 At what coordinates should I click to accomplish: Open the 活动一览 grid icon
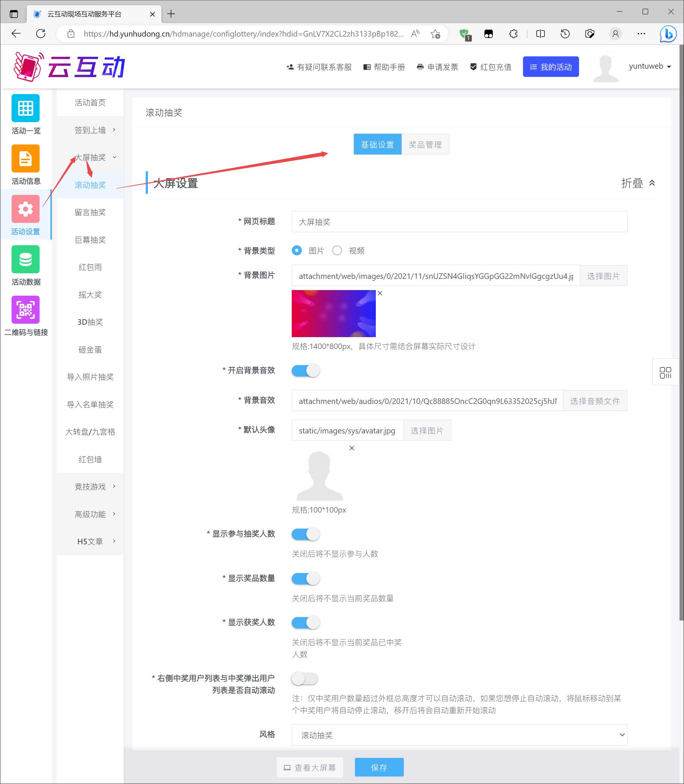tap(25, 108)
